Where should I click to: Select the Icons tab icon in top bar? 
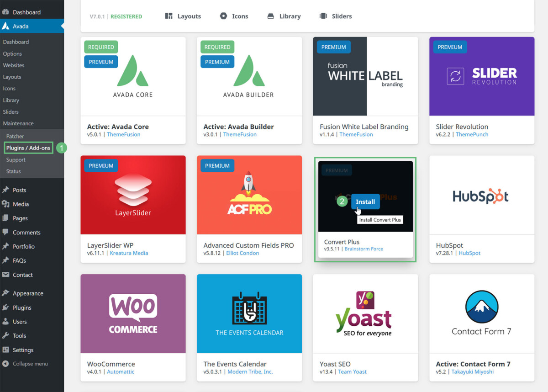223,16
